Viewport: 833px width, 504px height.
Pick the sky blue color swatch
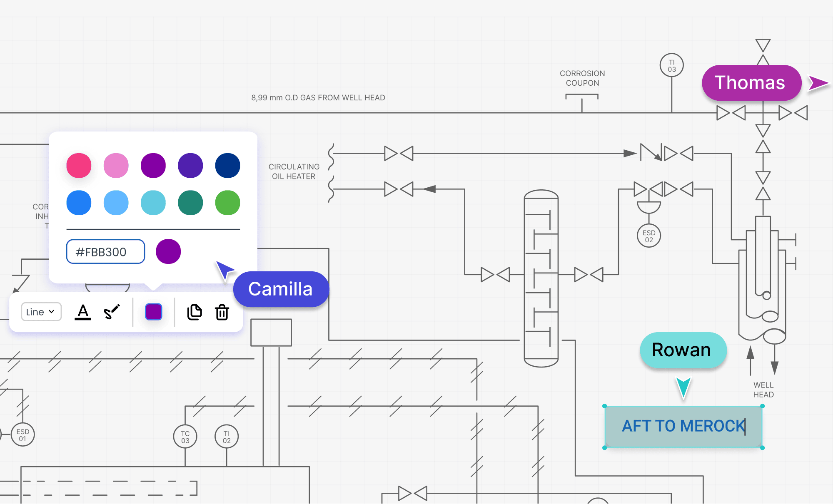coord(116,203)
